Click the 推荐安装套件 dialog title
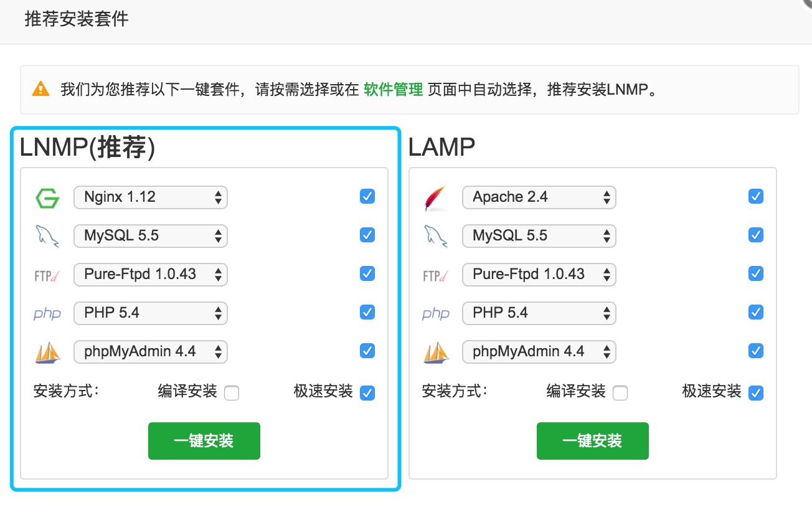 77,19
